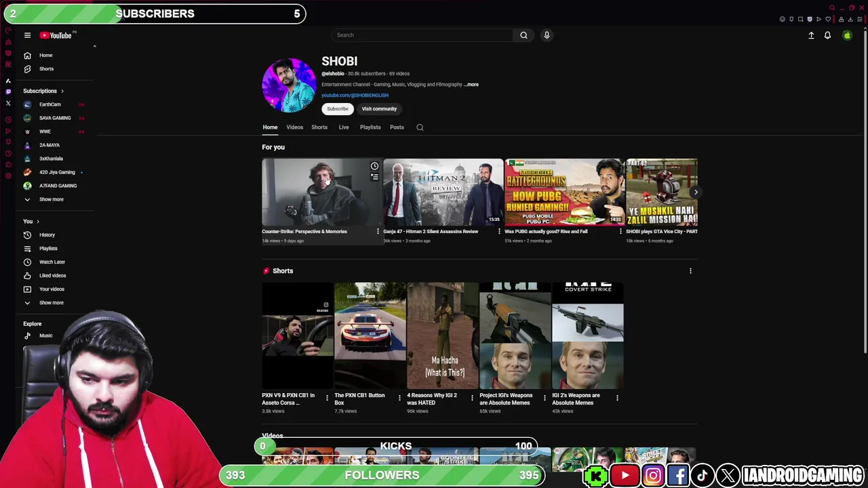Click the Visit community button
The image size is (868, 488).
[379, 109]
